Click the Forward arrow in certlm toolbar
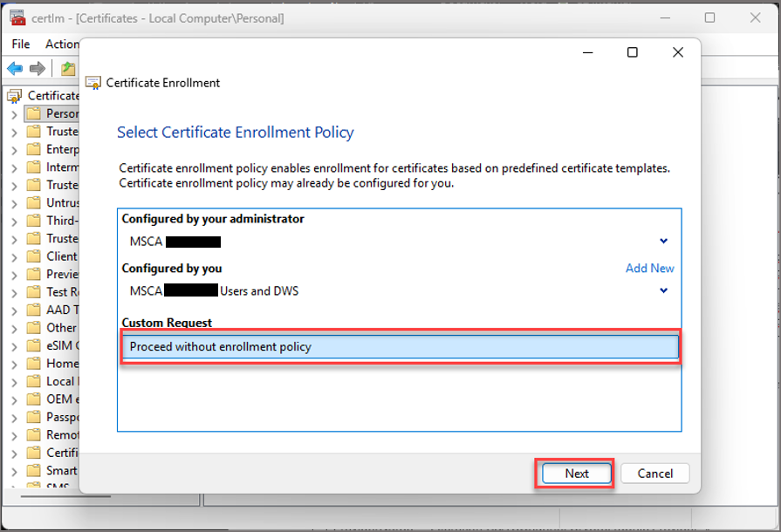The height and width of the screenshot is (532, 781). click(x=38, y=68)
